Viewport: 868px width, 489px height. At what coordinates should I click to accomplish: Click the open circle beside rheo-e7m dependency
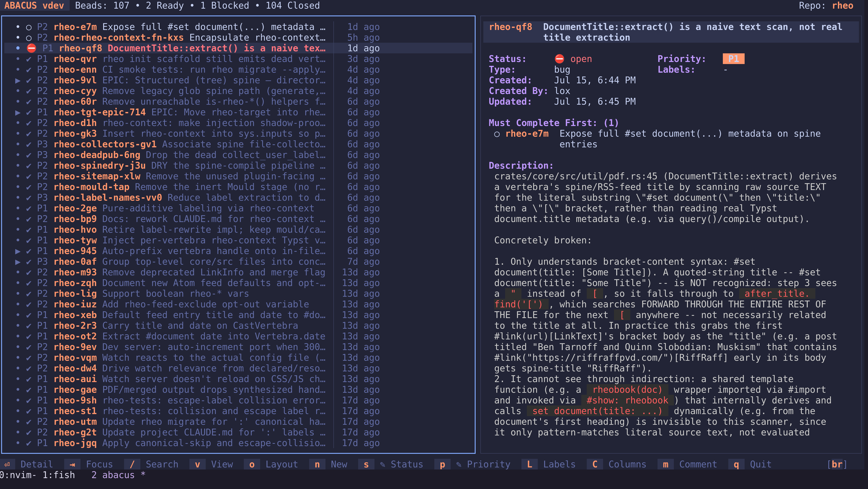497,134
